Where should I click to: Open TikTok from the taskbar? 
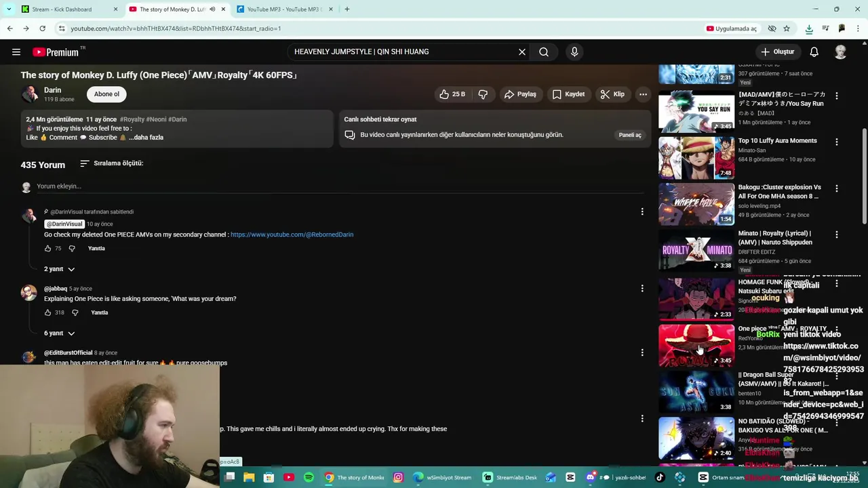(660, 477)
